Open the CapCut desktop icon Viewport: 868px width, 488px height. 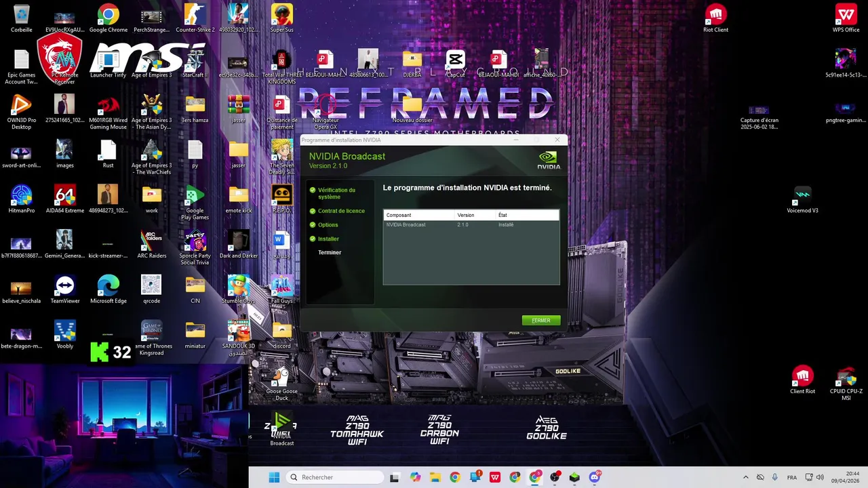click(456, 64)
